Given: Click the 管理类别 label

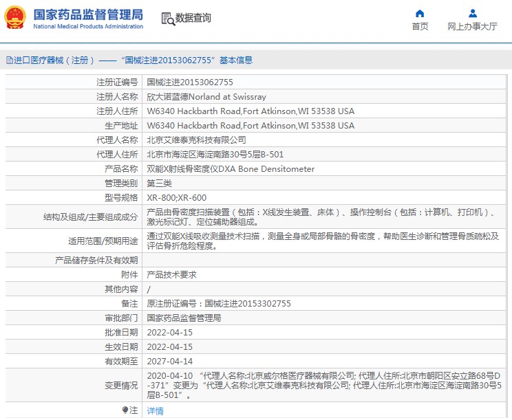Looking at the screenshot, I should [121, 183].
